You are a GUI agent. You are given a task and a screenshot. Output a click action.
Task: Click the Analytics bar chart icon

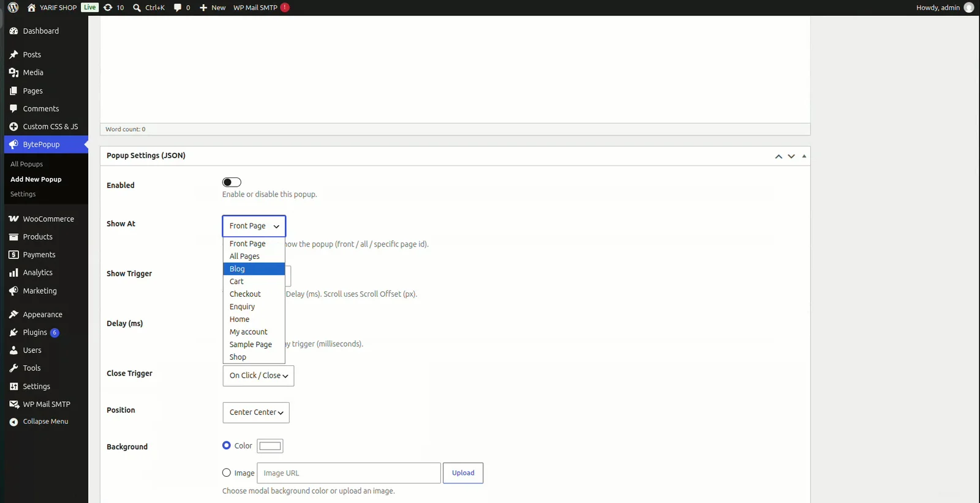(13, 272)
